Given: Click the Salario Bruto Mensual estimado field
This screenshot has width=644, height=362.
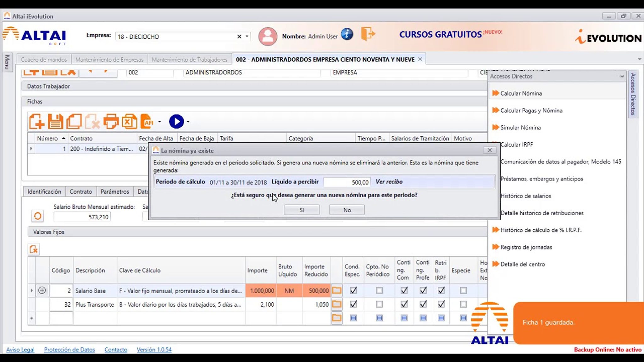Looking at the screenshot, I should pos(82,217).
